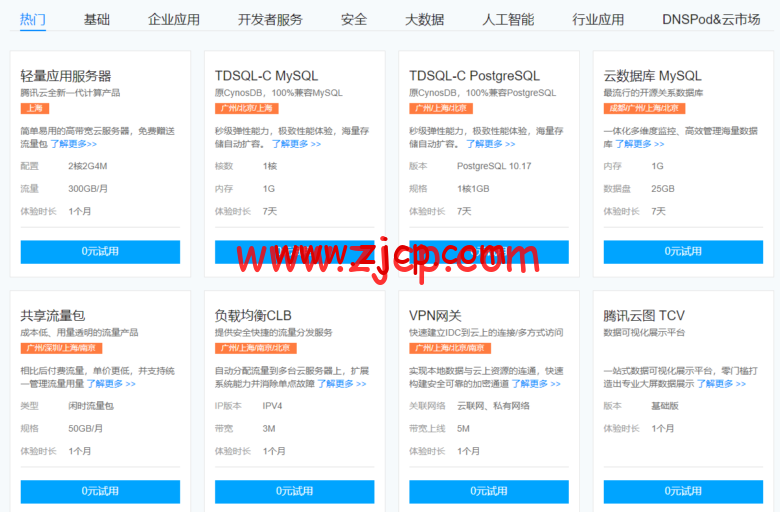Click the 闲时流量包 type value
Screen dimensions: 780x512
[91, 406]
